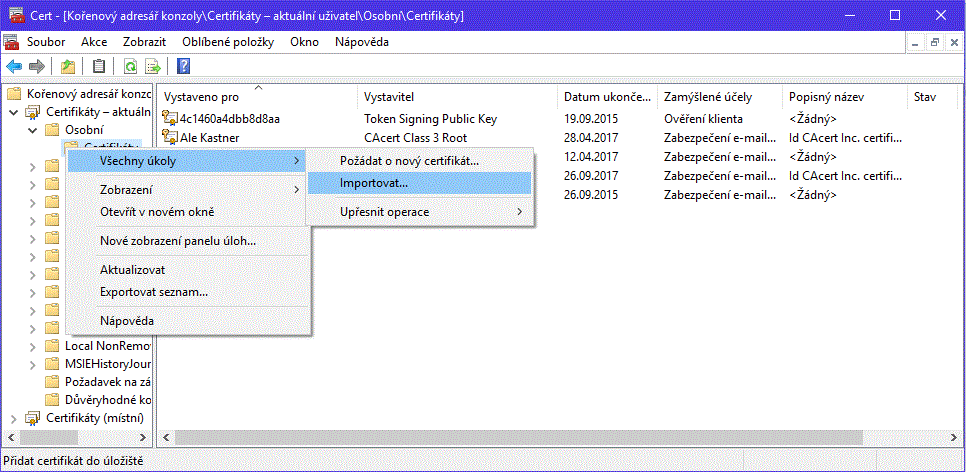Collapse the Osobní tree folder
The height and width of the screenshot is (472, 966).
point(33,130)
